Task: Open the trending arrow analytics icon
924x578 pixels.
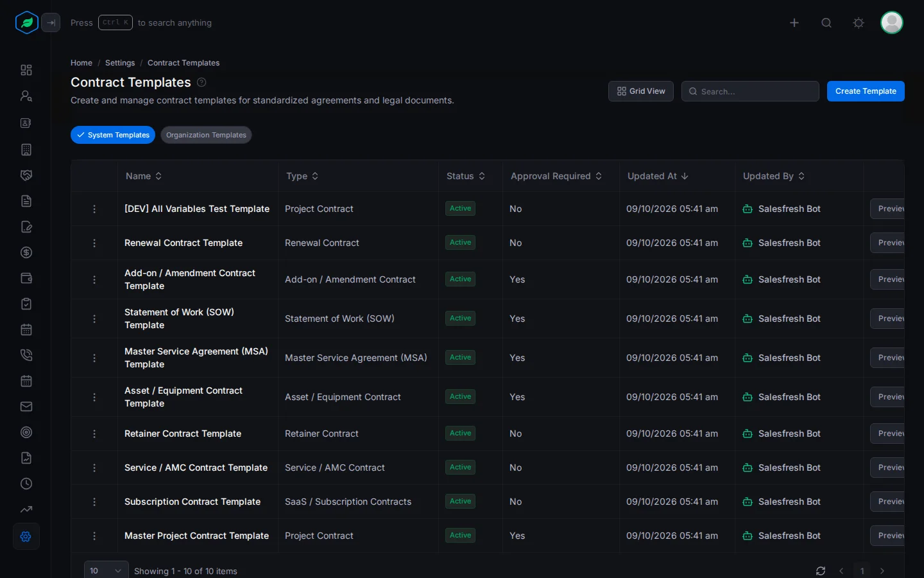Action: (x=26, y=509)
